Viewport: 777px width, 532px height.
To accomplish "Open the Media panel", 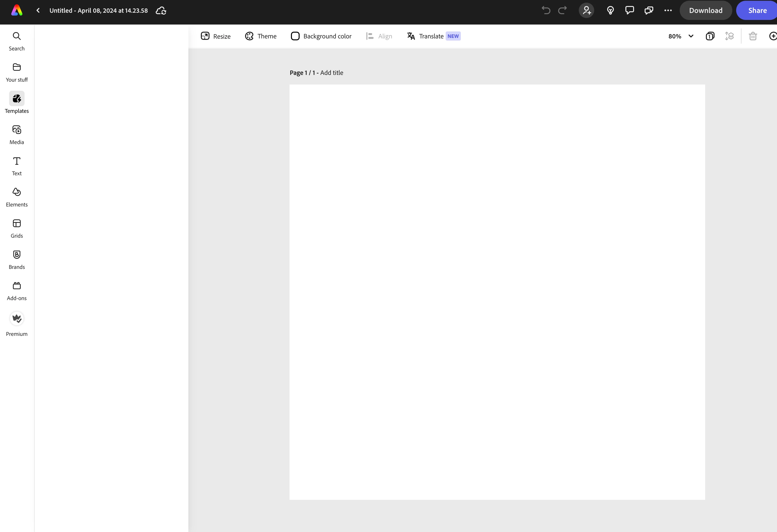I will 17,134.
